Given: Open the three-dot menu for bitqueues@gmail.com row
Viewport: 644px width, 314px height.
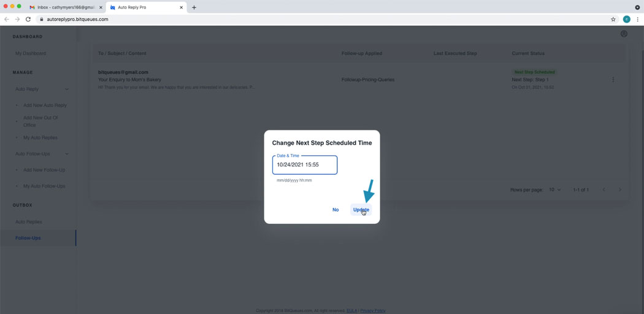Looking at the screenshot, I should (x=613, y=80).
